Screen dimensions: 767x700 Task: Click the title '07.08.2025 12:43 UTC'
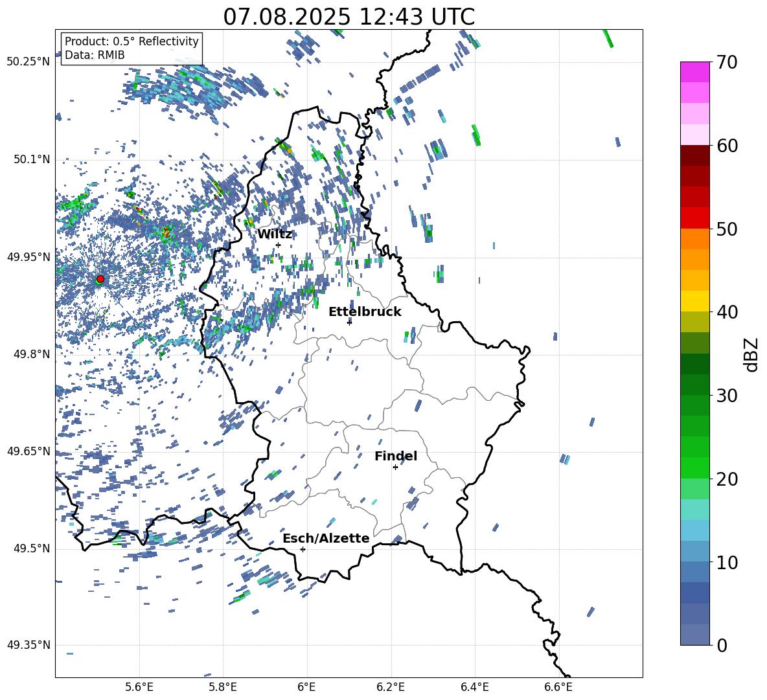click(x=349, y=17)
